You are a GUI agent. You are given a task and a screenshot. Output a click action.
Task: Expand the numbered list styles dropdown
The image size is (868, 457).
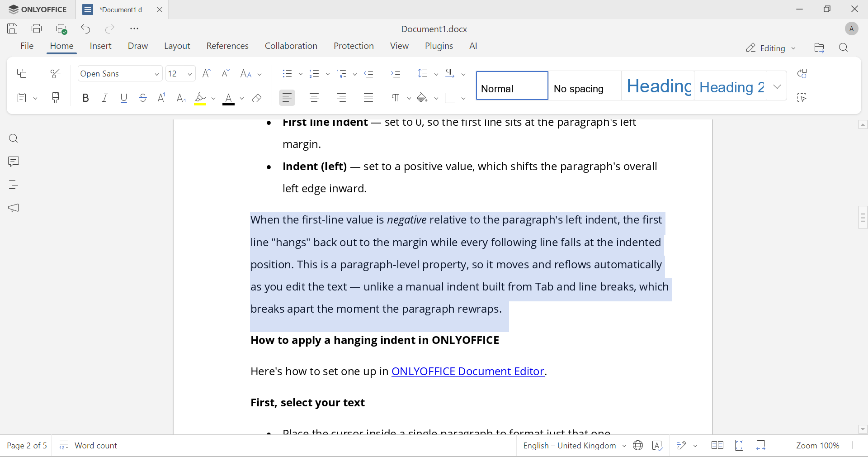tap(328, 74)
